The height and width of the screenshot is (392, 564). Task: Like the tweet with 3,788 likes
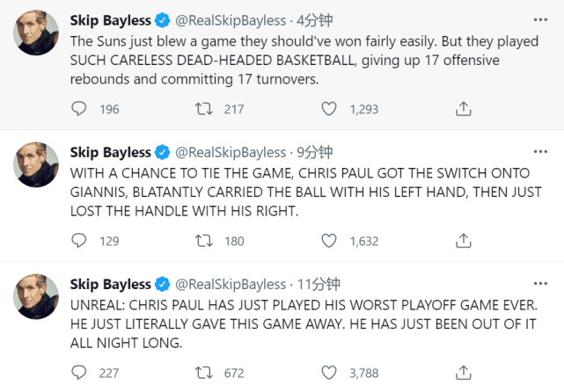(329, 373)
